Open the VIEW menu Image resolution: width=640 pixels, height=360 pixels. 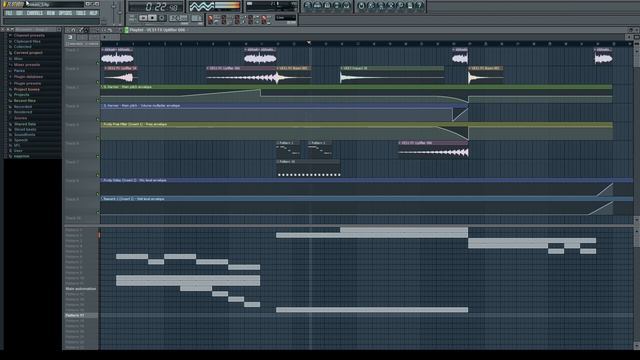coord(51,13)
